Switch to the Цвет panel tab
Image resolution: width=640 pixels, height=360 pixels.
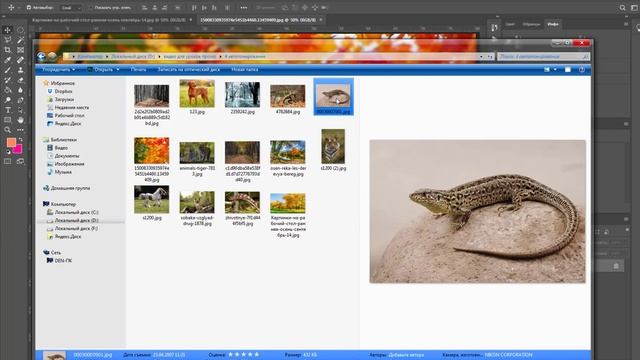510,24
